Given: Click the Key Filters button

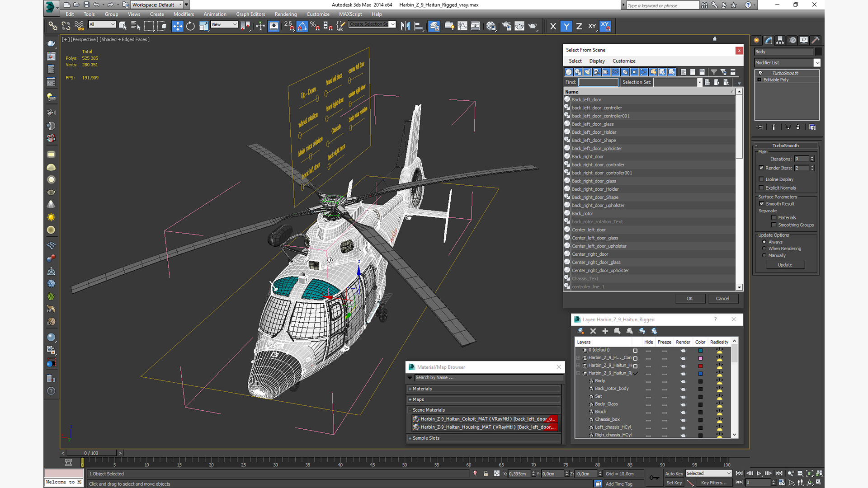Looking at the screenshot, I should 713,483.
